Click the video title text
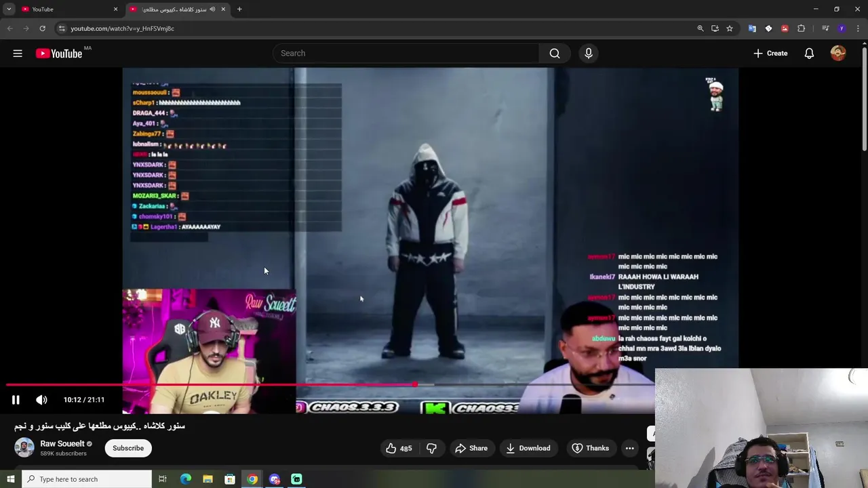The width and height of the screenshot is (868, 488). [100, 426]
